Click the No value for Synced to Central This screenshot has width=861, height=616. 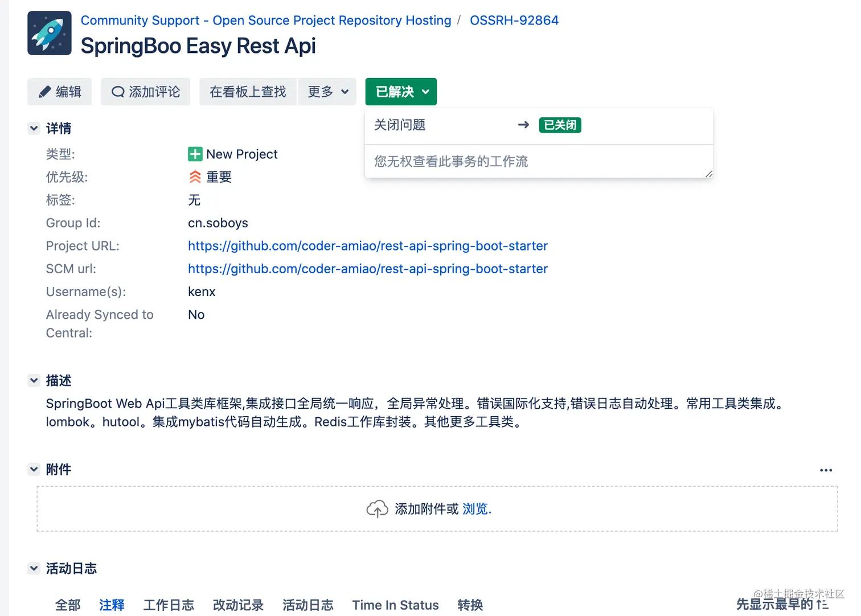point(196,314)
